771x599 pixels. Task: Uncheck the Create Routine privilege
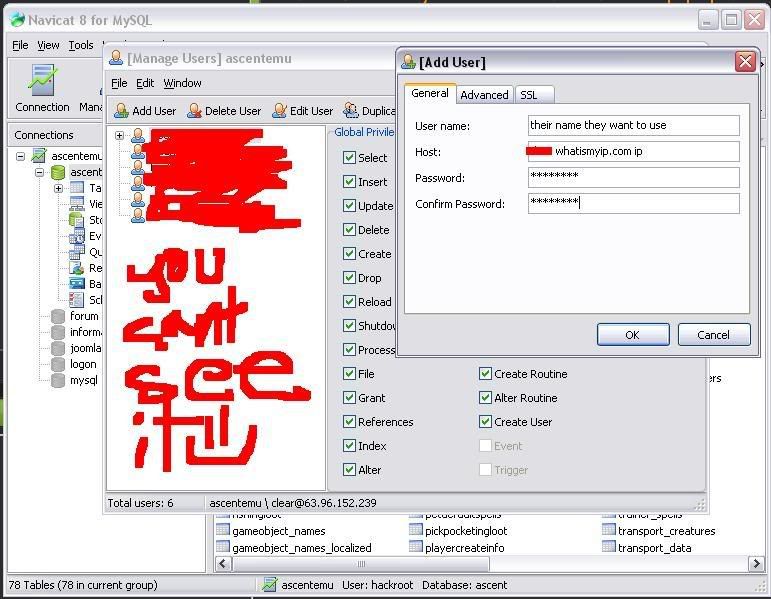pos(485,374)
